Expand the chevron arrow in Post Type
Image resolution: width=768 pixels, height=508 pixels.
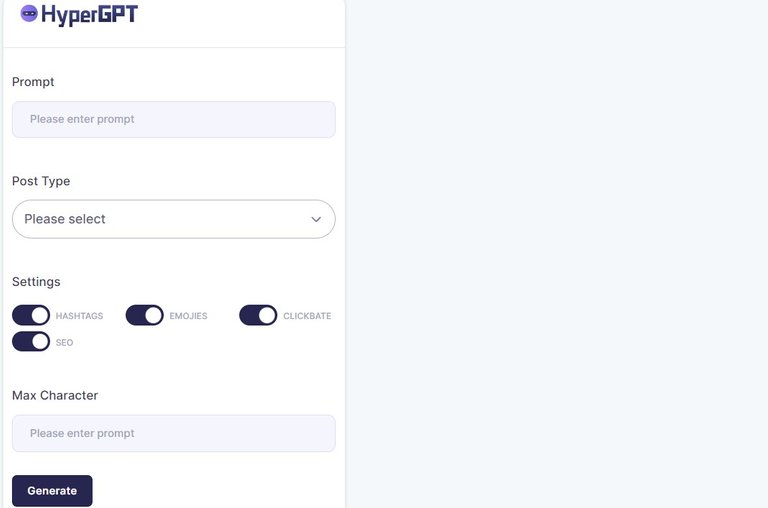pyautogui.click(x=316, y=219)
